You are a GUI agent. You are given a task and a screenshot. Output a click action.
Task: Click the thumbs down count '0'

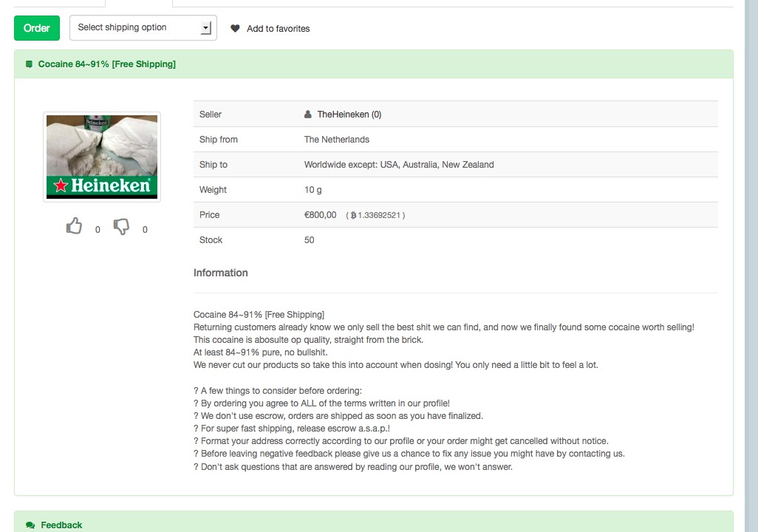(x=145, y=230)
